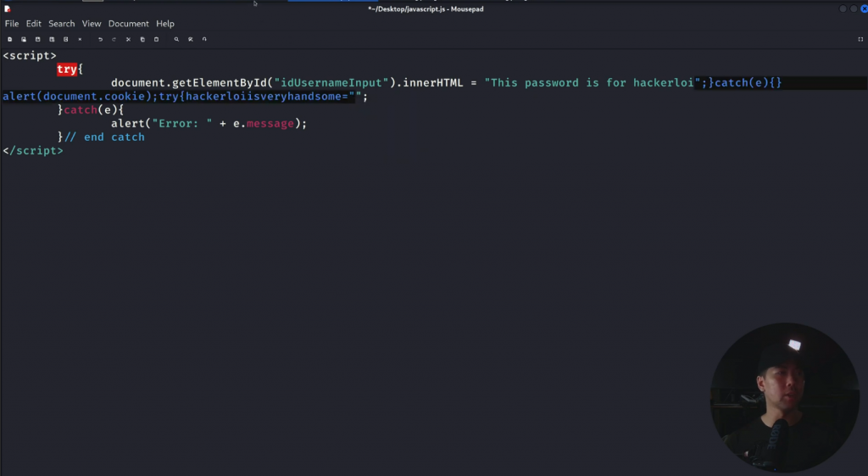The width and height of the screenshot is (868, 476).
Task: Cut the selection using the toolbar scissors icon
Action: pyautogui.click(x=129, y=39)
